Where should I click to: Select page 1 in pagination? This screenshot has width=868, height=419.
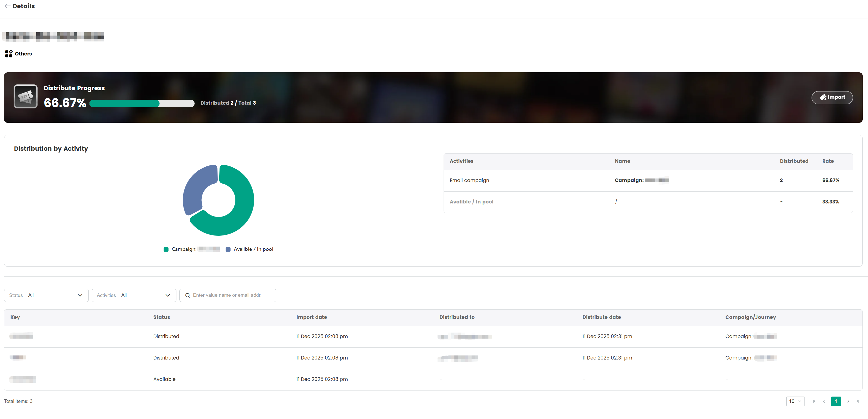click(x=836, y=401)
